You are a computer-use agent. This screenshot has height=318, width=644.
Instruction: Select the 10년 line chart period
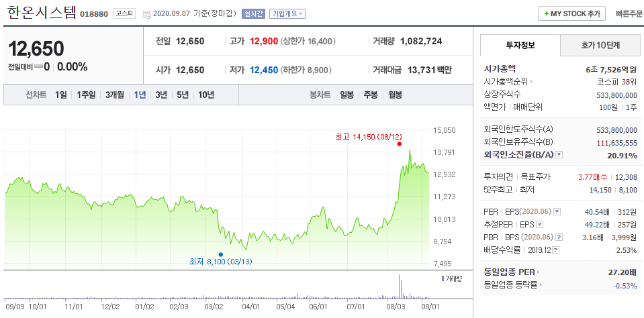206,95
